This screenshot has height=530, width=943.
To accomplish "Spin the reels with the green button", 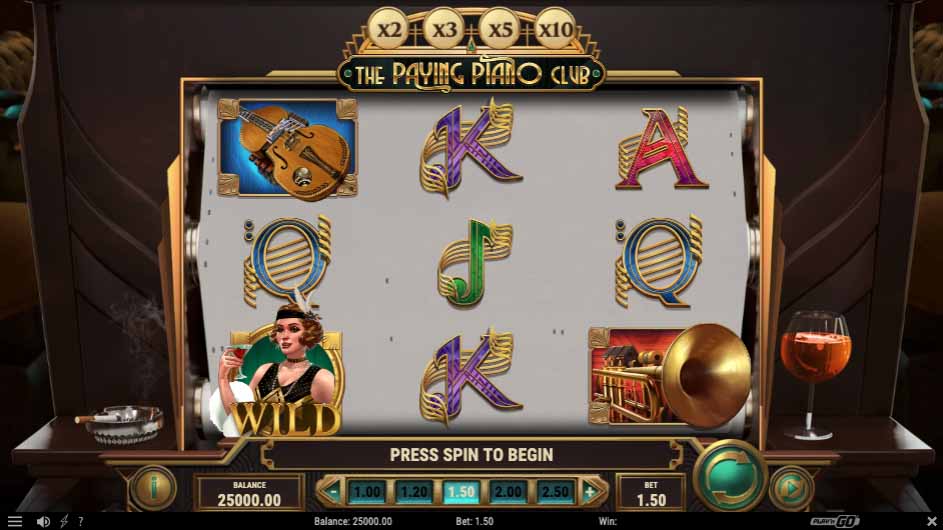I will tap(730, 476).
